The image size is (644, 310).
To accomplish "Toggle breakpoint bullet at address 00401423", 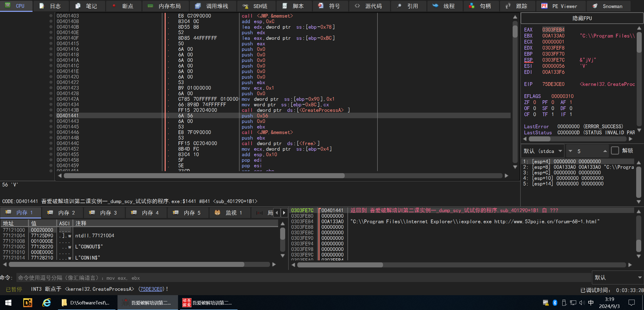I will pos(51,88).
